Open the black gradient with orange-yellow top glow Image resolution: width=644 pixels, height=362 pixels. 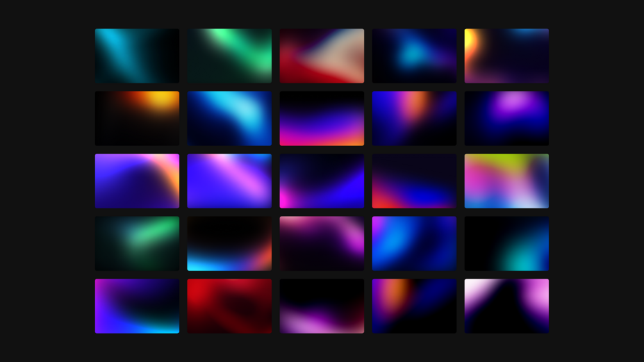[136, 118]
